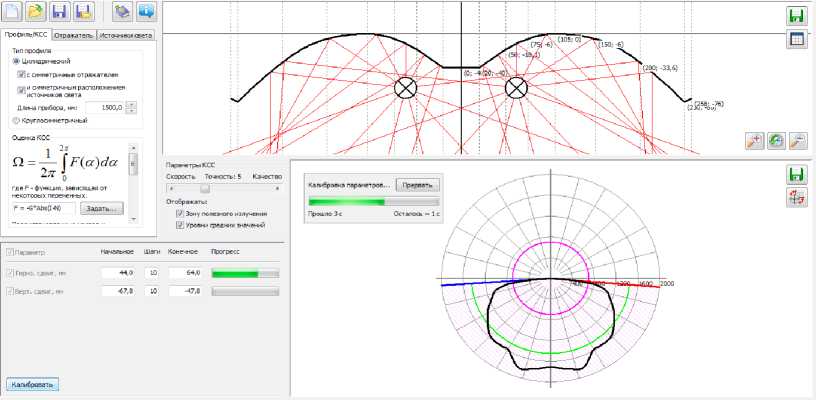Click the New file icon in the toolbar
Image resolution: width=816 pixels, height=400 pixels.
[x=14, y=13]
